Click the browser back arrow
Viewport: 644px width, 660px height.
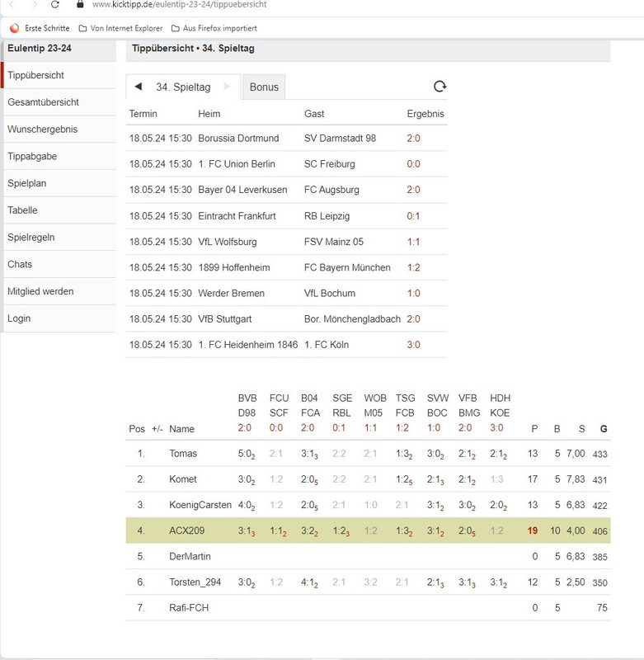coord(12,5)
